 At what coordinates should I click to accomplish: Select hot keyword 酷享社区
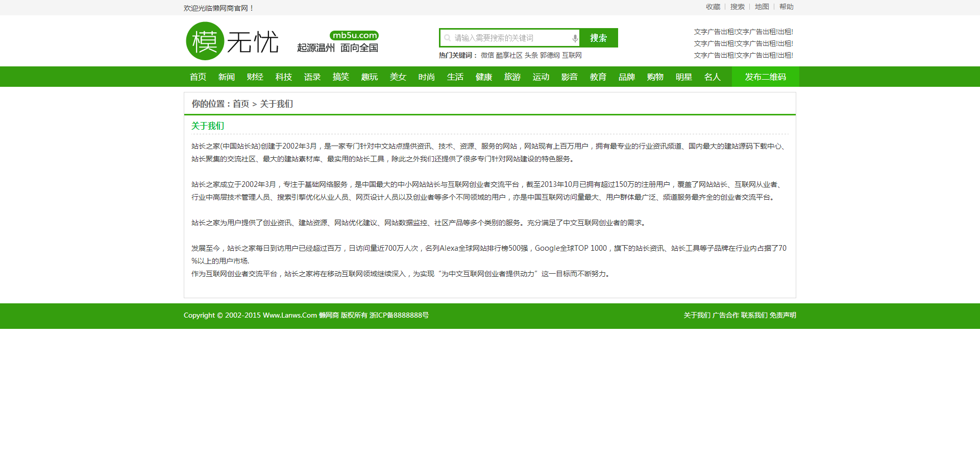509,56
